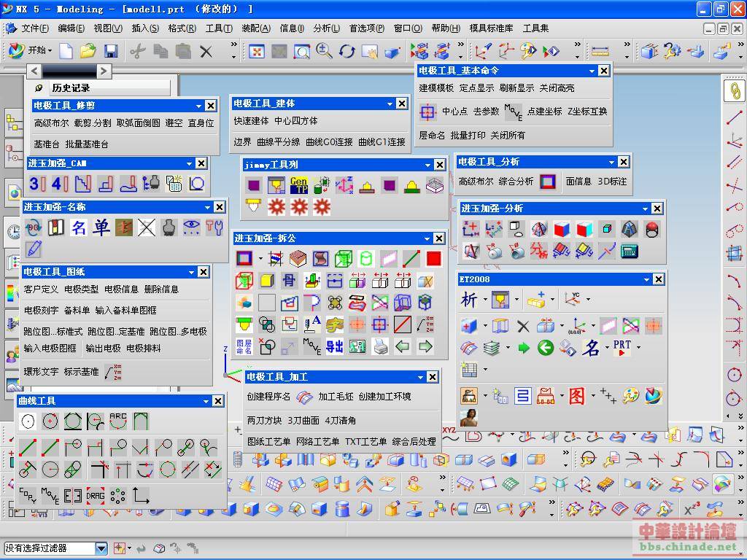The height and width of the screenshot is (560, 747).
Task: Open dropdown beside 析 icon in ET2008
Action: click(485, 300)
